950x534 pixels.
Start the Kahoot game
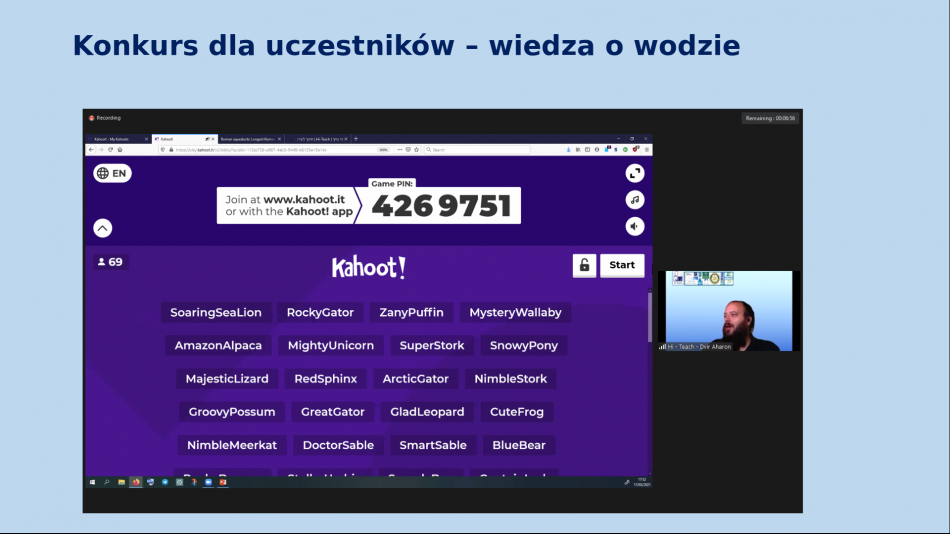[x=622, y=265]
